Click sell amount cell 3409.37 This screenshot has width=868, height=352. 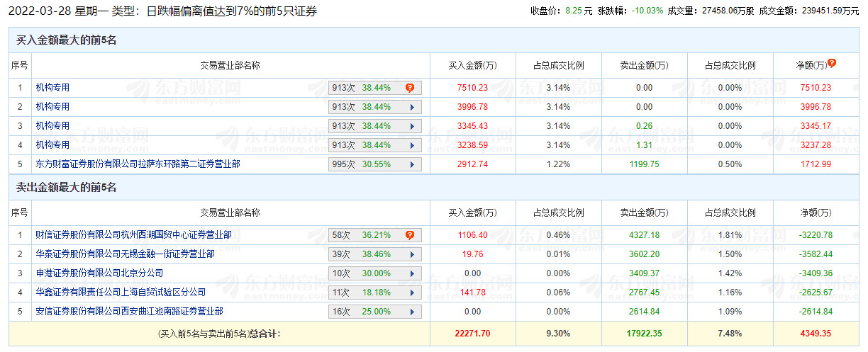pos(644,273)
